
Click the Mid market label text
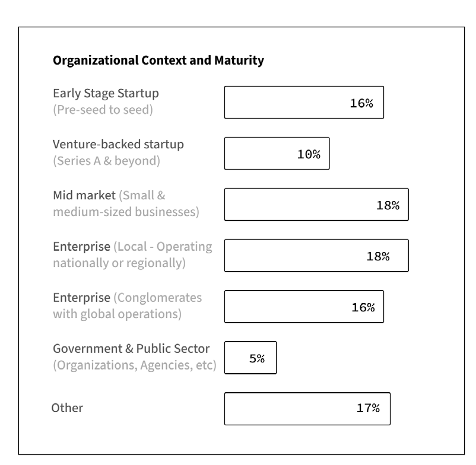84,195
